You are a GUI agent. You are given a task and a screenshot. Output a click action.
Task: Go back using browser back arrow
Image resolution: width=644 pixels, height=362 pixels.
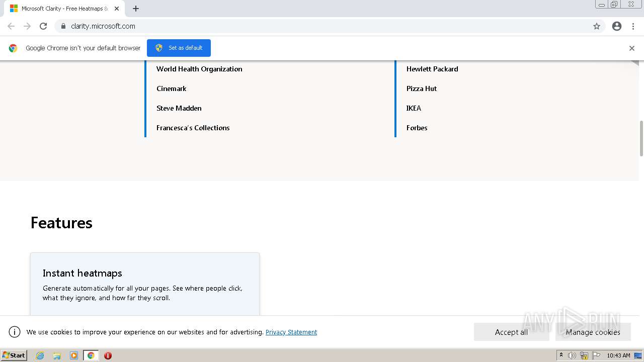[x=11, y=26]
